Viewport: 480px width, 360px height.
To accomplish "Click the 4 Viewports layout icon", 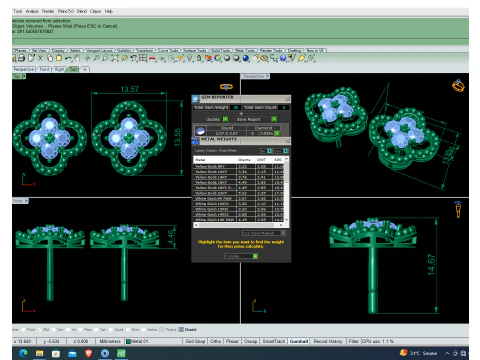I will (x=143, y=58).
